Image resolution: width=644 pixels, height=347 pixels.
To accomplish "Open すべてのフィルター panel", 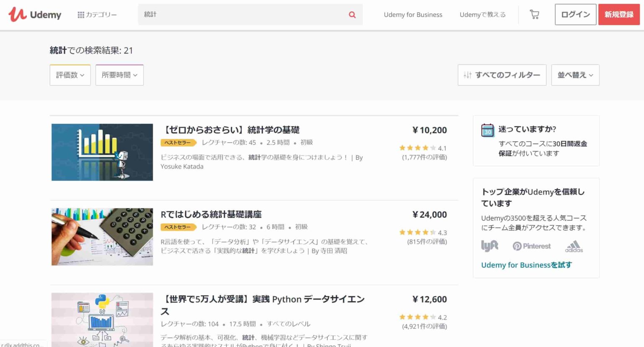I will click(502, 75).
